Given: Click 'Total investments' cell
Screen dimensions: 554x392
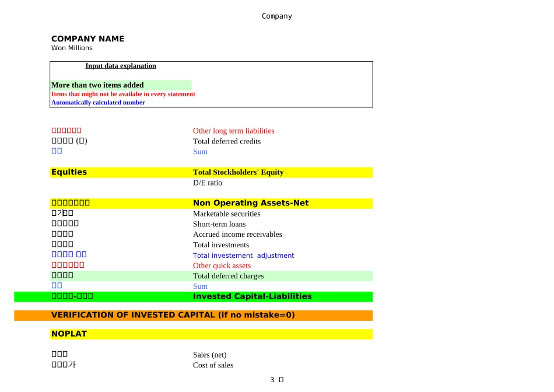Looking at the screenshot, I should click(221, 245).
